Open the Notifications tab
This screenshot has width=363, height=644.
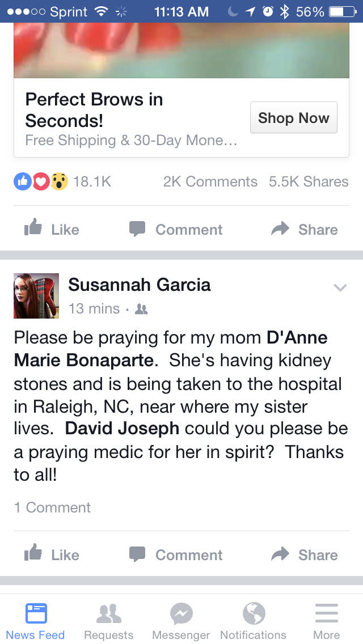pyautogui.click(x=254, y=621)
